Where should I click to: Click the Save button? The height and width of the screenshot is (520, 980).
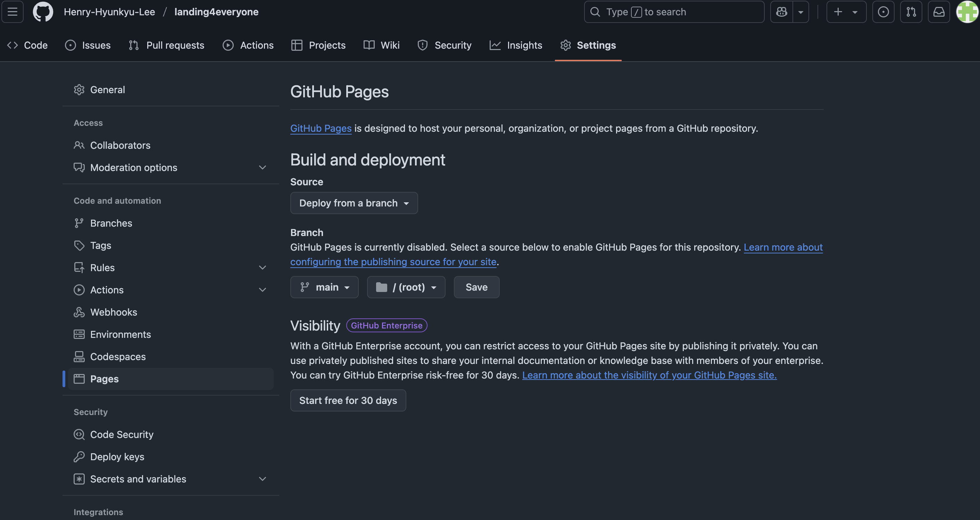[x=477, y=287]
